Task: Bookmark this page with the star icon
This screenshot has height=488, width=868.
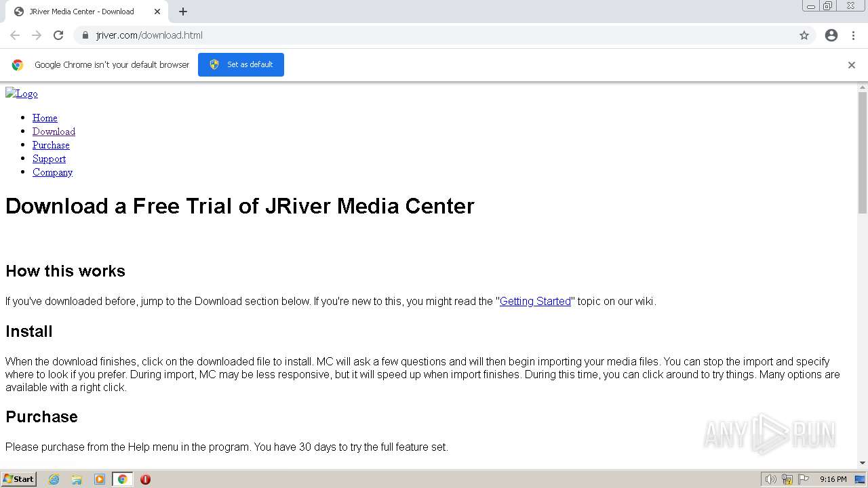Action: click(x=804, y=35)
